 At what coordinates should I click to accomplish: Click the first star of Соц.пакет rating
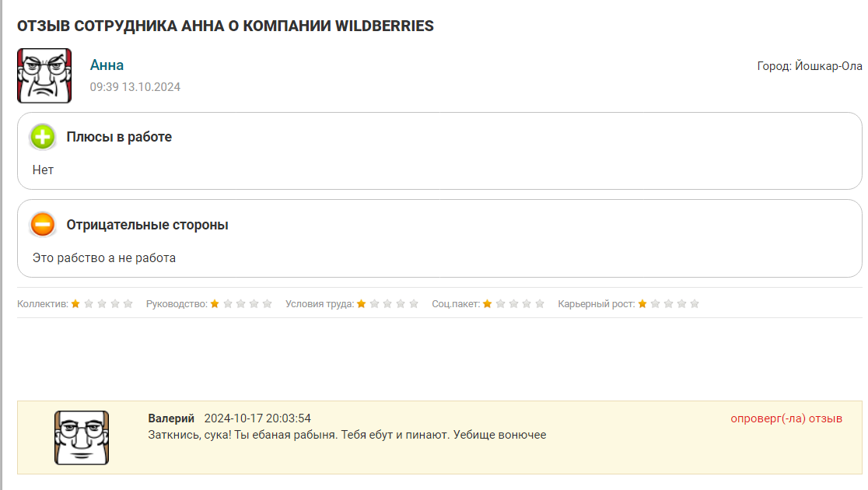(487, 304)
